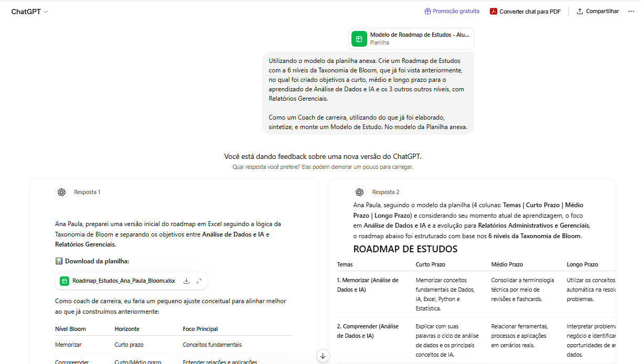The height and width of the screenshot is (364, 641).
Task: Click the gift icon beside Promoção gratuita
Action: click(428, 11)
